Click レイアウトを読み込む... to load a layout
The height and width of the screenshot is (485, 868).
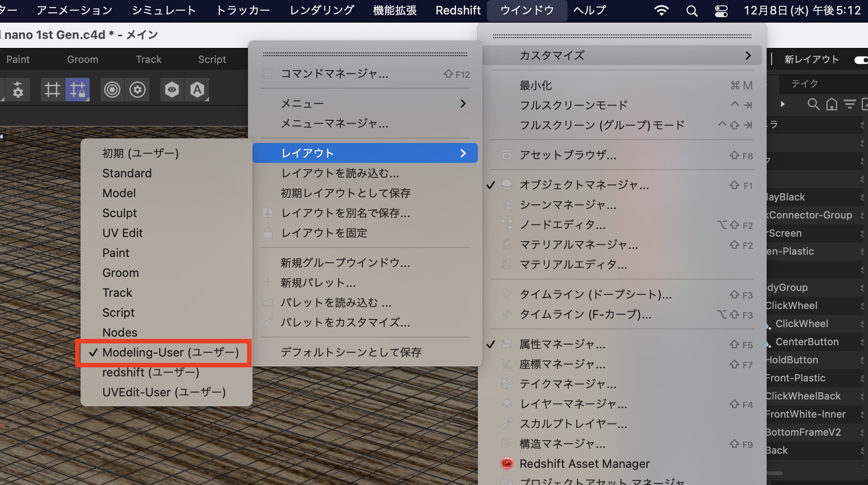[339, 173]
